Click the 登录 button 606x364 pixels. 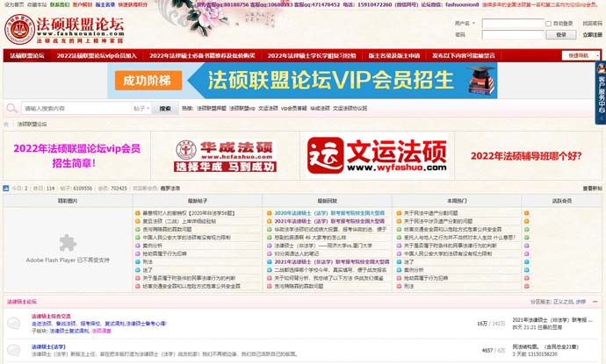(561, 35)
